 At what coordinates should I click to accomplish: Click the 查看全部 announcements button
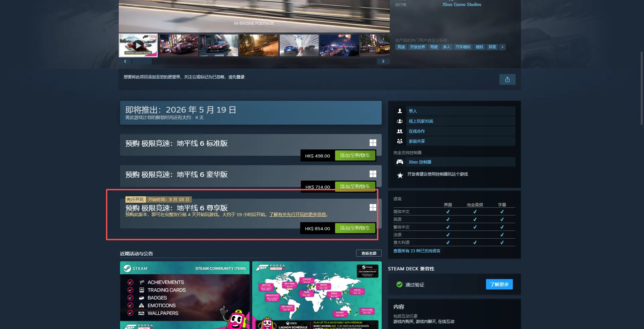coord(369,253)
